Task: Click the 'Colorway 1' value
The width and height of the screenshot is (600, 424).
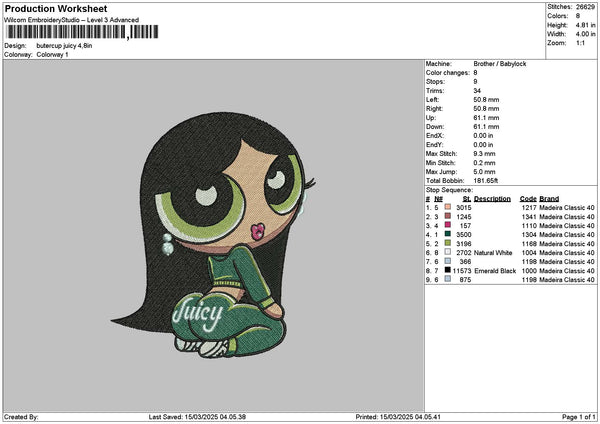Action: [x=52, y=55]
